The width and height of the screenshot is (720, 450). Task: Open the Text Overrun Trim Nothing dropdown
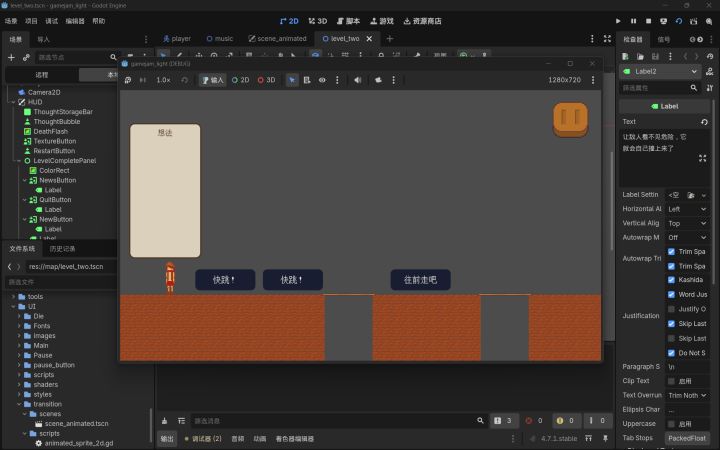tap(687, 395)
